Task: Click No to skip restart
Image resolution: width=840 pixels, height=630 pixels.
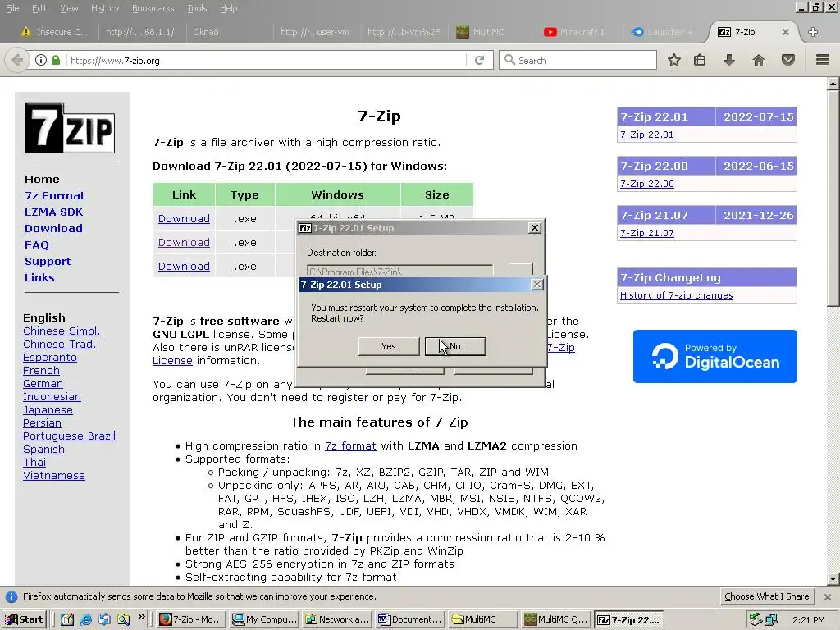Action: tap(455, 347)
